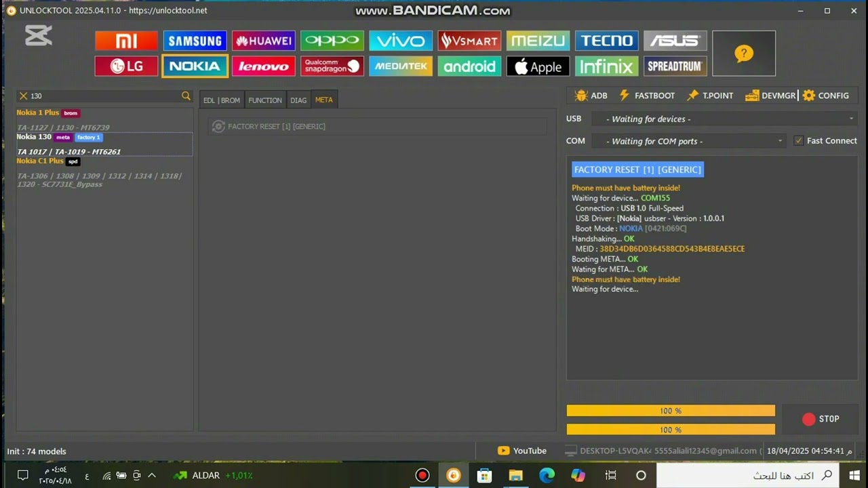The image size is (868, 488).
Task: Expand the USB devices dropdown
Action: 725,119
